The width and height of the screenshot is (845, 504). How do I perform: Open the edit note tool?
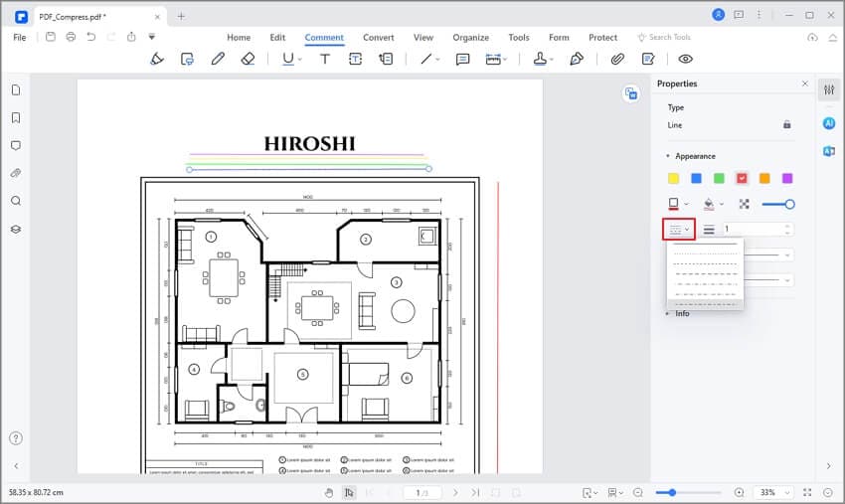(648, 59)
